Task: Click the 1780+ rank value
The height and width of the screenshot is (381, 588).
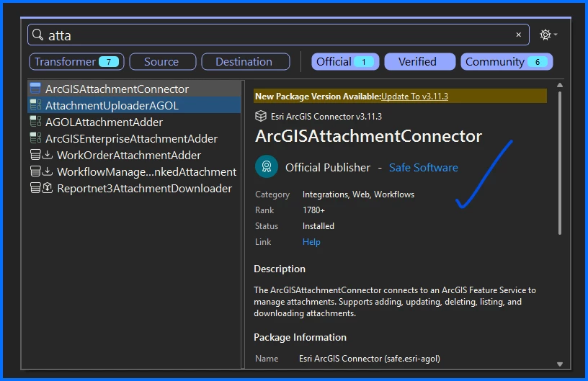Action: pos(313,210)
